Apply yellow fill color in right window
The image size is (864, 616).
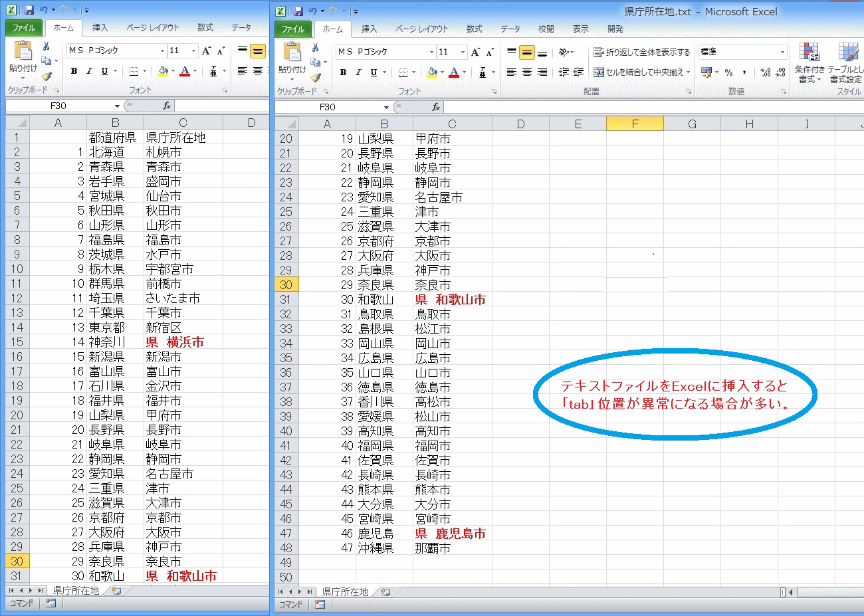point(432,72)
